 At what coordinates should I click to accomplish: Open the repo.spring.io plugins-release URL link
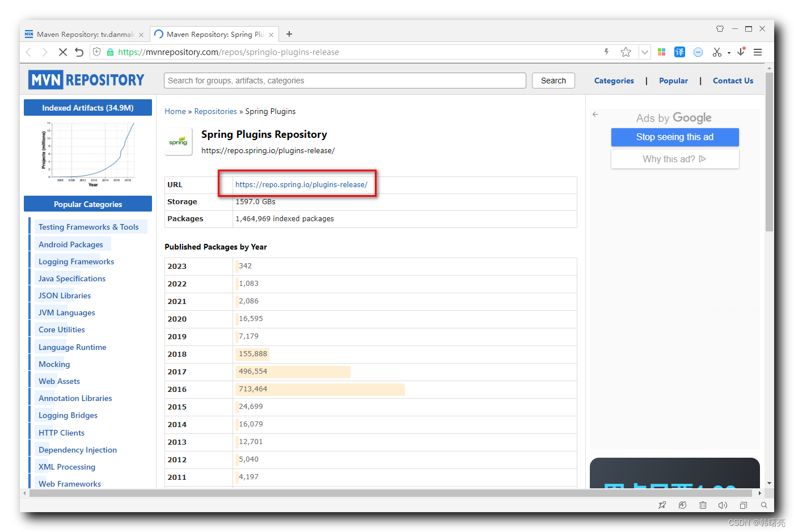301,184
